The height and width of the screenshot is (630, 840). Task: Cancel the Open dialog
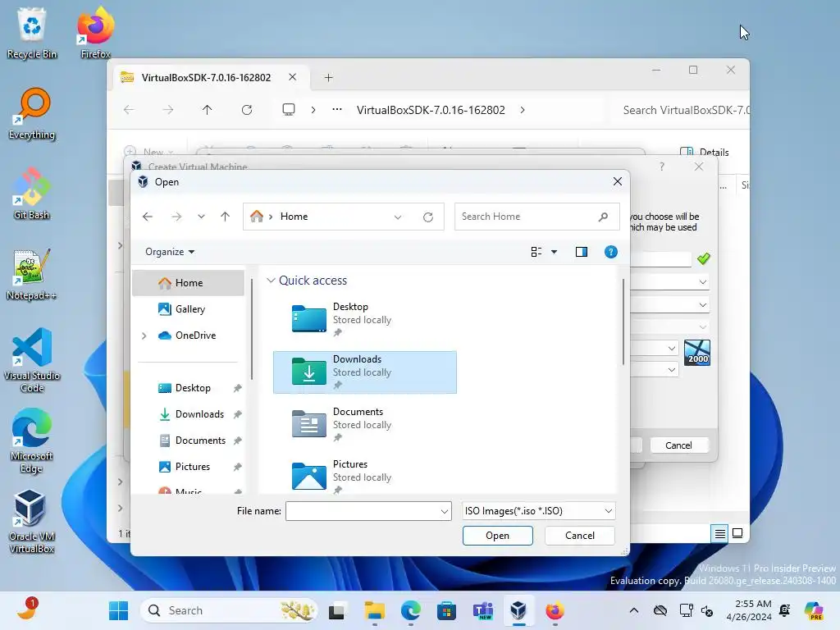coord(580,536)
